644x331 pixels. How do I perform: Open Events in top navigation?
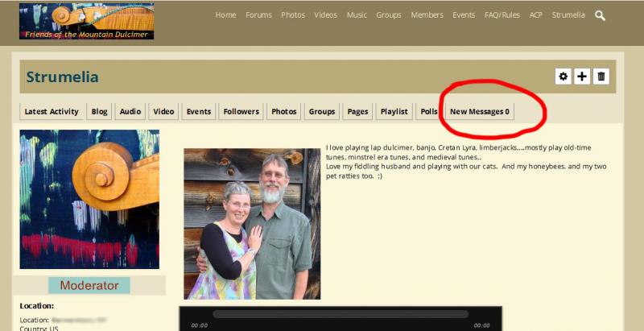[464, 15]
